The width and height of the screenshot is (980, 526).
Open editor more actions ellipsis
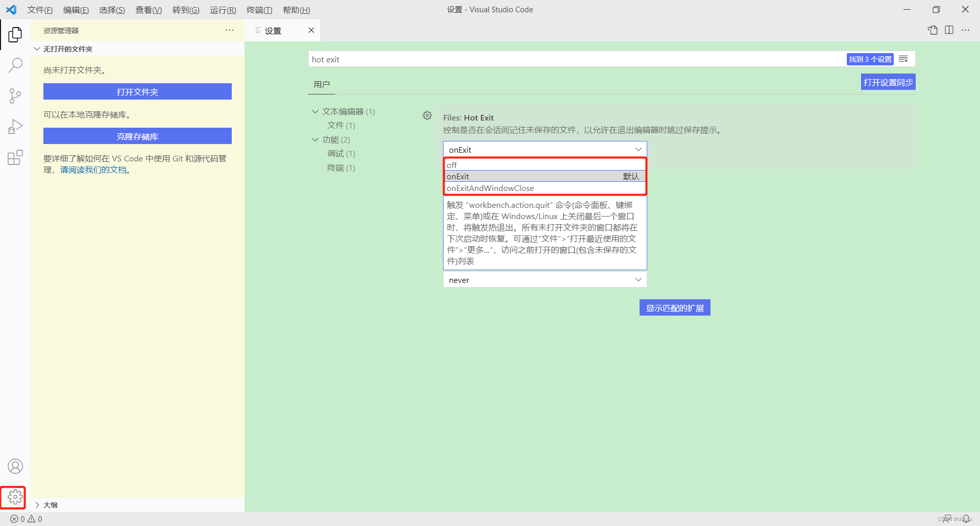pyautogui.click(x=965, y=30)
